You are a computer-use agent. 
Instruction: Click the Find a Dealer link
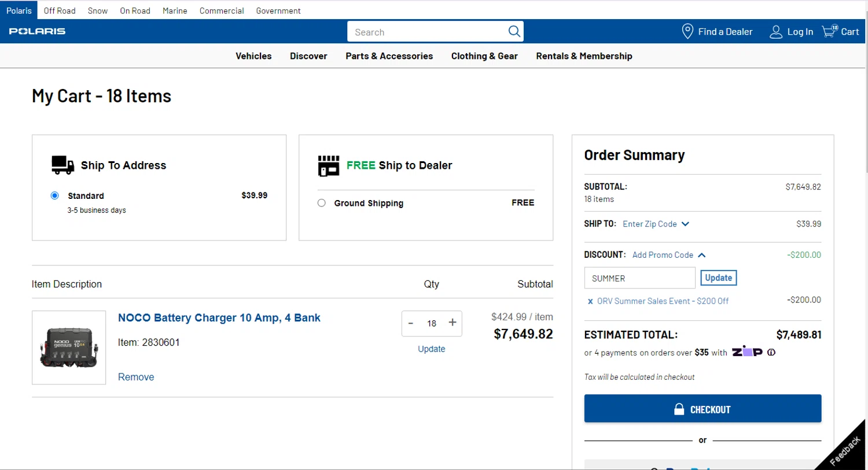tap(725, 32)
